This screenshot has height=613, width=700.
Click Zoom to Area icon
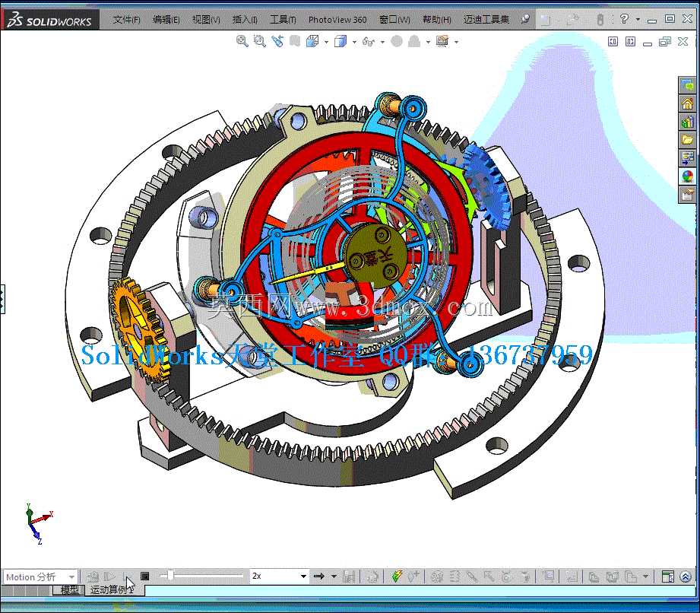point(259,42)
